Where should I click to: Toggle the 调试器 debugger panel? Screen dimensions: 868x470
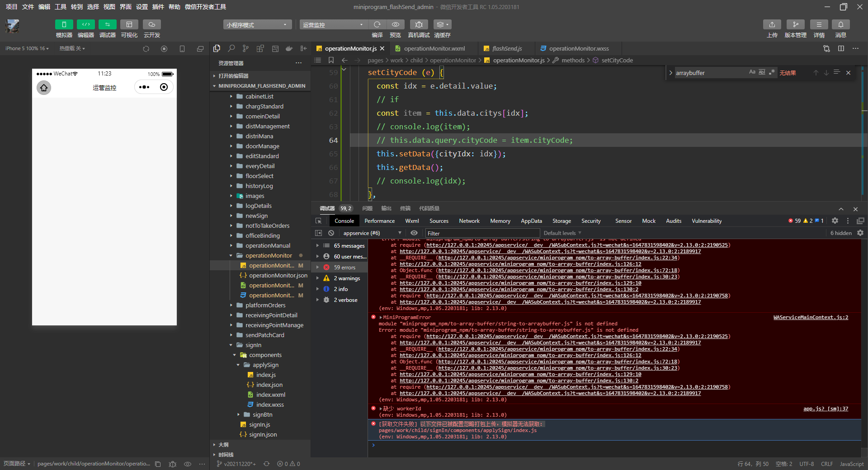[108, 24]
